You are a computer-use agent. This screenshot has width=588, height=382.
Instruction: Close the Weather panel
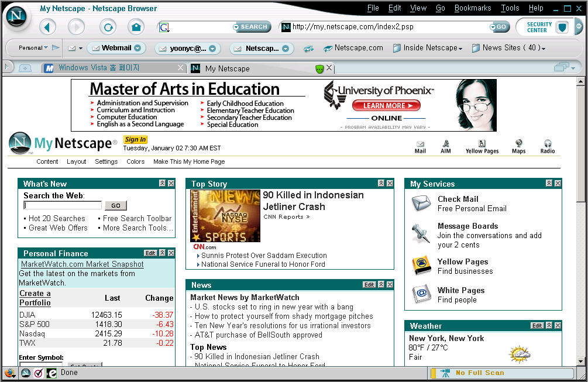[x=558, y=325]
